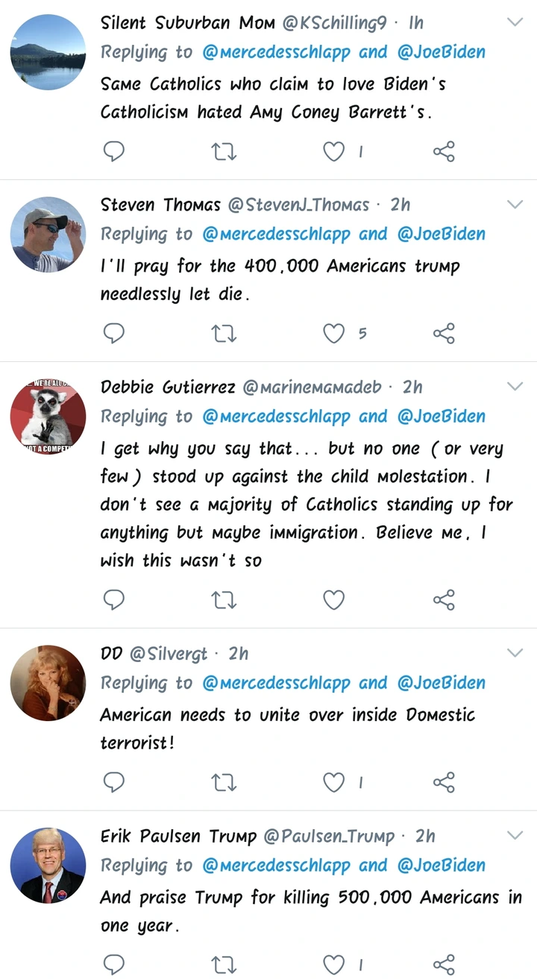Reply to Steven Thomas's tweet
The width and height of the screenshot is (537, 980).
(x=113, y=333)
